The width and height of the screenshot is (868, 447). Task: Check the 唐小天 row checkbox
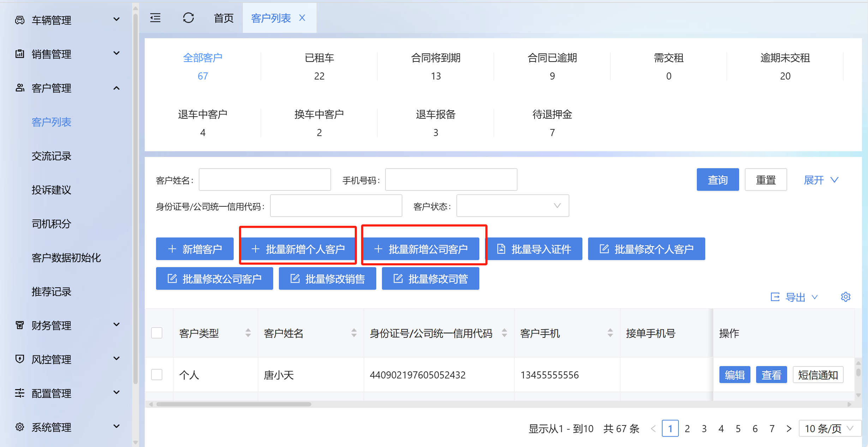click(x=157, y=375)
